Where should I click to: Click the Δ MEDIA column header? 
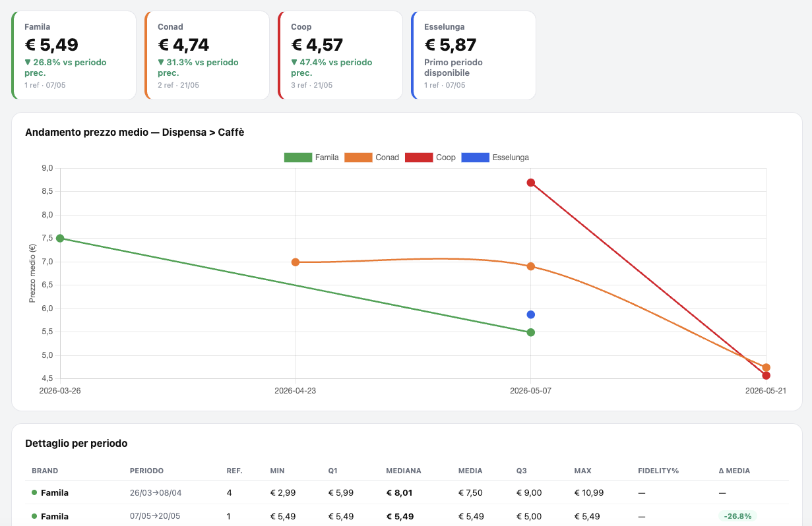[734, 471]
